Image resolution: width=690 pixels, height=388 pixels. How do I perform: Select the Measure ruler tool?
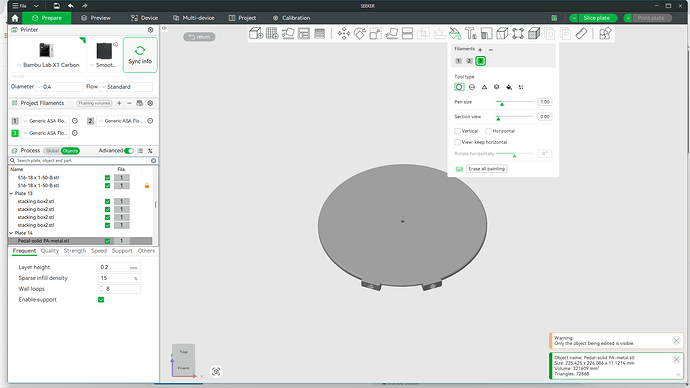(x=581, y=33)
